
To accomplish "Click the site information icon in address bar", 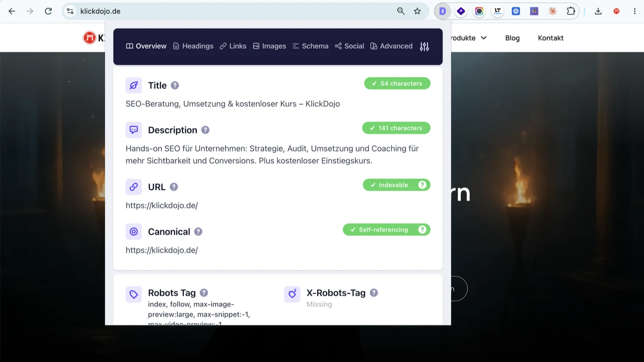I will pos(70,11).
